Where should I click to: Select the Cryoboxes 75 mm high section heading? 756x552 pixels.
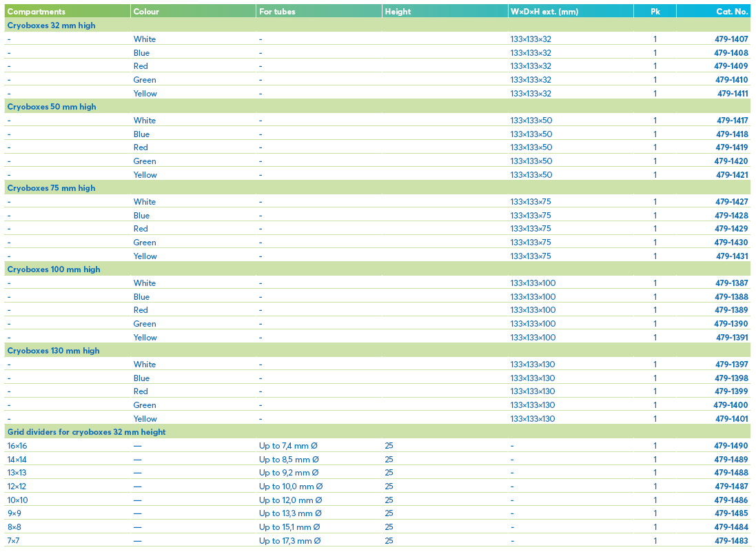tap(51, 188)
